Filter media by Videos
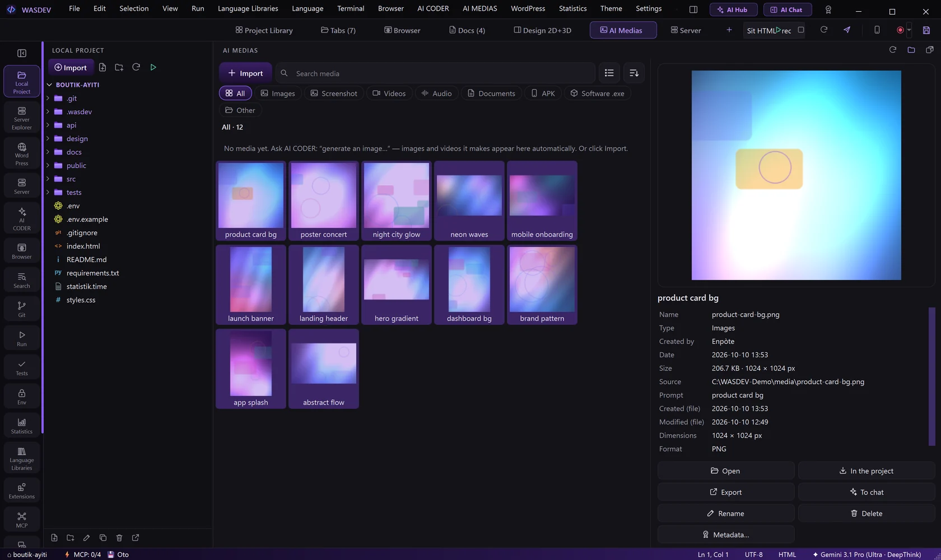The image size is (941, 560). point(389,94)
